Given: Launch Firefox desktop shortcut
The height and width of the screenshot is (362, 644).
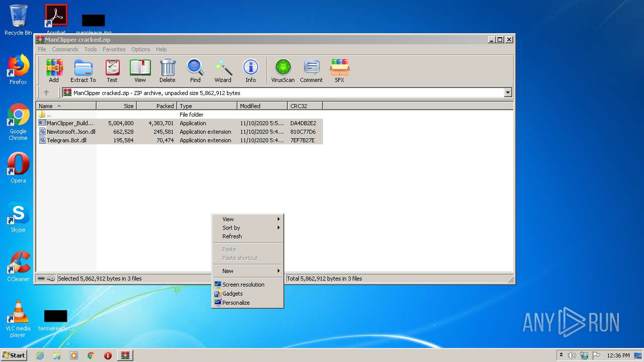Looking at the screenshot, I should [x=18, y=69].
